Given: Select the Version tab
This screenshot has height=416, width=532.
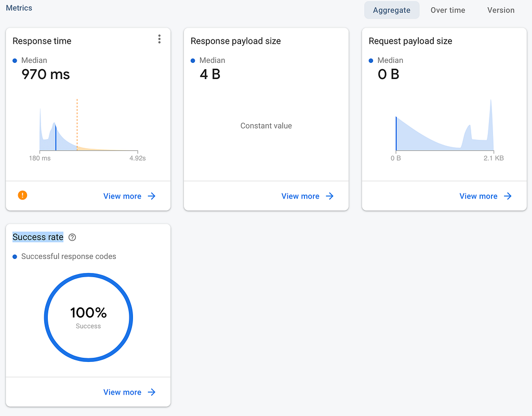Looking at the screenshot, I should 501,10.
